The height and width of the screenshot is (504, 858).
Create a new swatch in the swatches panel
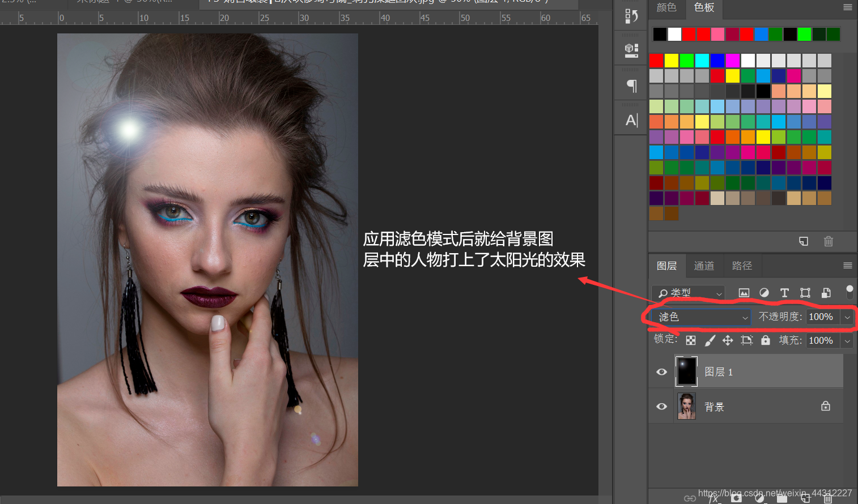tap(804, 241)
